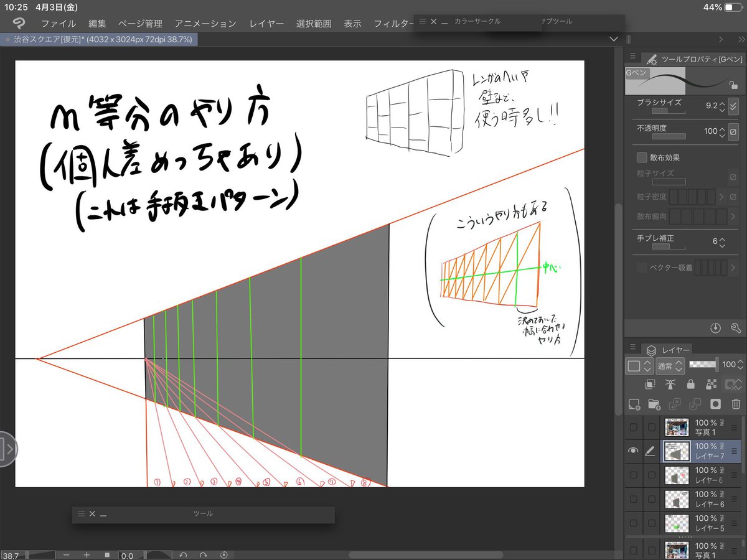Delete the selected layer with the trash icon

[x=736, y=404]
